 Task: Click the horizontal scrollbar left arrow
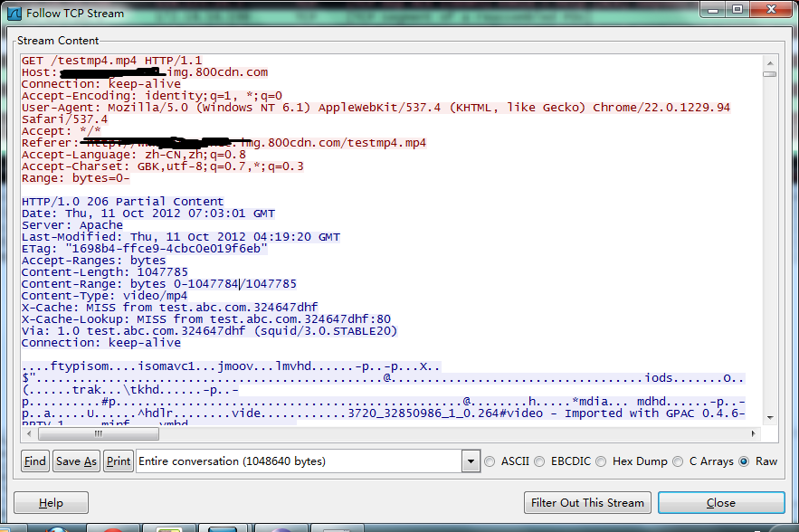28,433
